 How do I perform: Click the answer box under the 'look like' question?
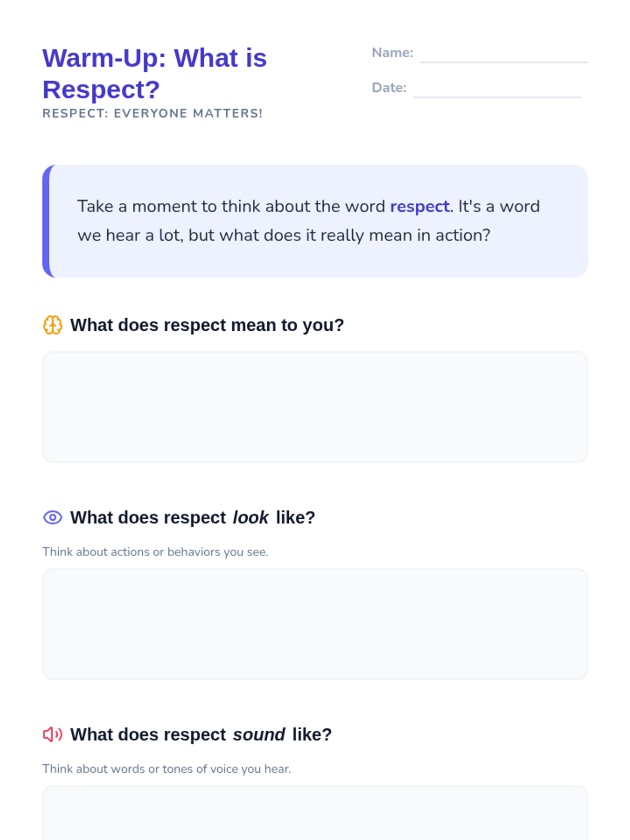pyautogui.click(x=315, y=624)
